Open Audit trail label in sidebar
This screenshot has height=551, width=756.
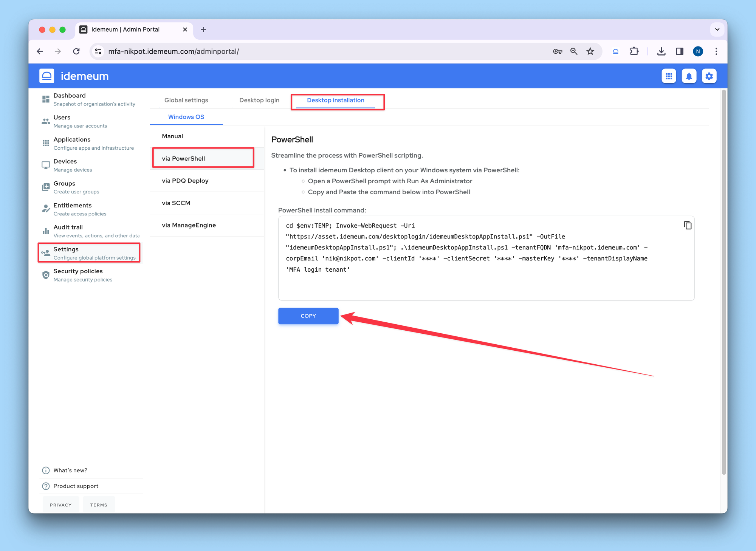point(68,227)
